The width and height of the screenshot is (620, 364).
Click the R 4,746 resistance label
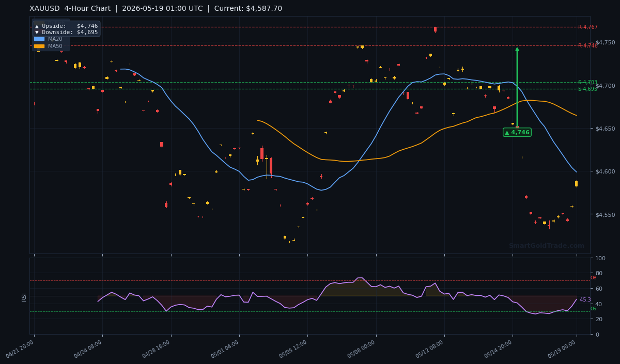point(587,45)
